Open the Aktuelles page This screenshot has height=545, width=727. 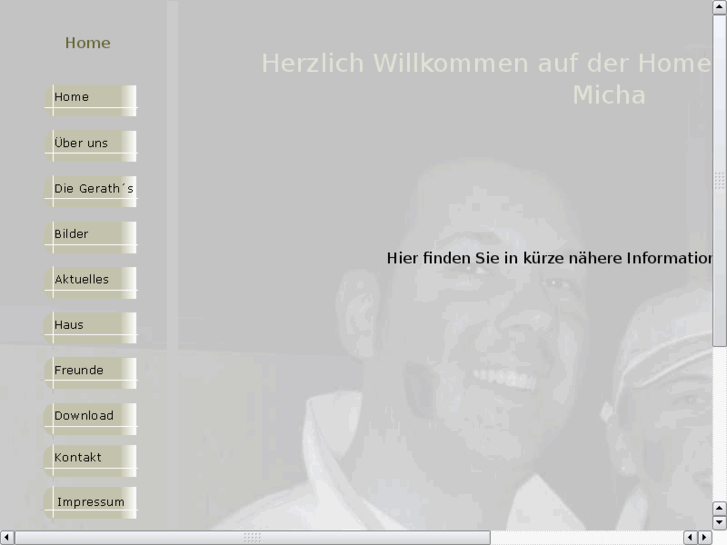point(90,282)
